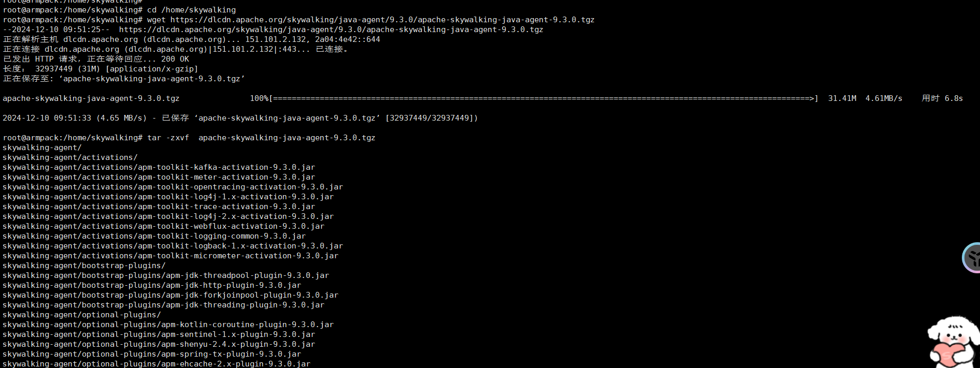Click the apm-toolkit-webflux-activation jar line
Viewport: 980px width, 368px height.
pyautogui.click(x=163, y=226)
